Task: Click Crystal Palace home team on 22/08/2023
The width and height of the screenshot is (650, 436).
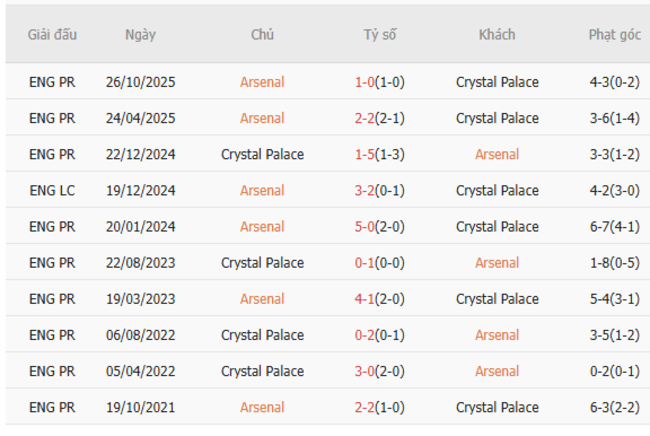Action: 262,262
